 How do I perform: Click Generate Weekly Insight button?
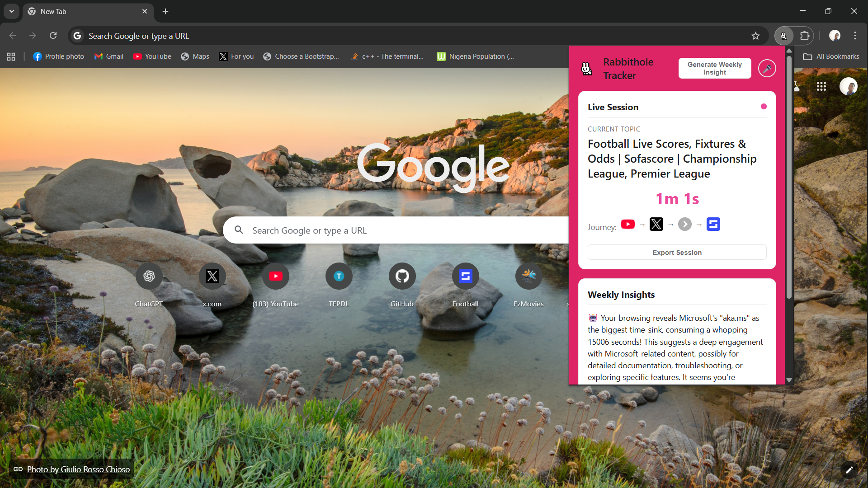pos(714,68)
